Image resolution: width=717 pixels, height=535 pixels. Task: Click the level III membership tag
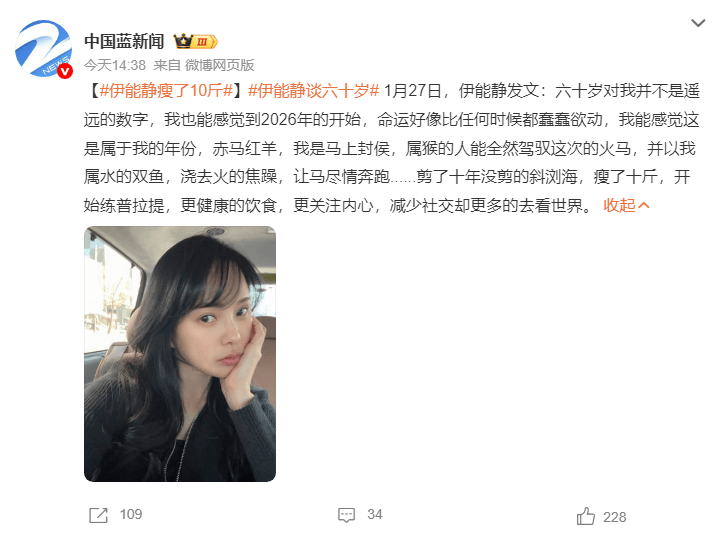coord(205,42)
